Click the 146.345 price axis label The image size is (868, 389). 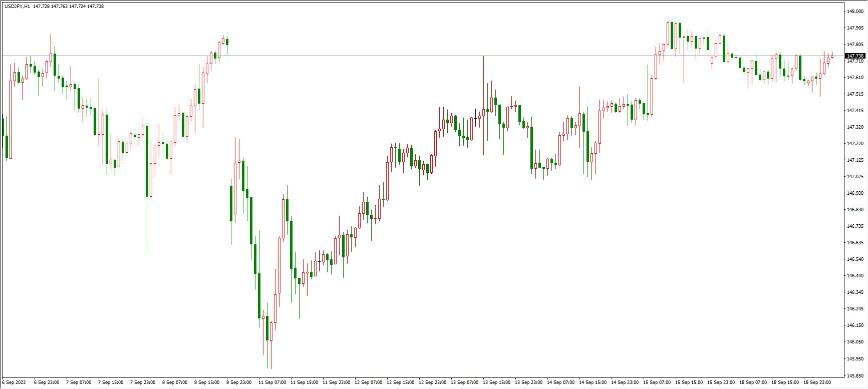[855, 292]
